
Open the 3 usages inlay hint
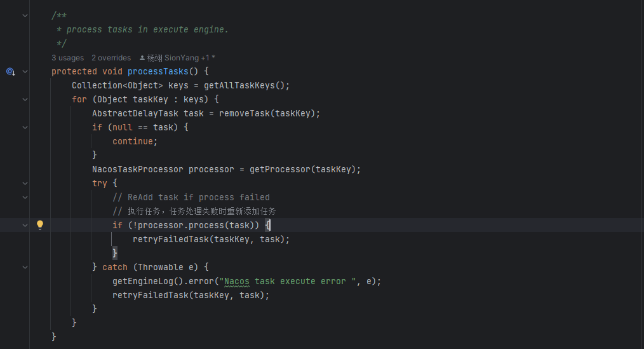click(x=68, y=58)
